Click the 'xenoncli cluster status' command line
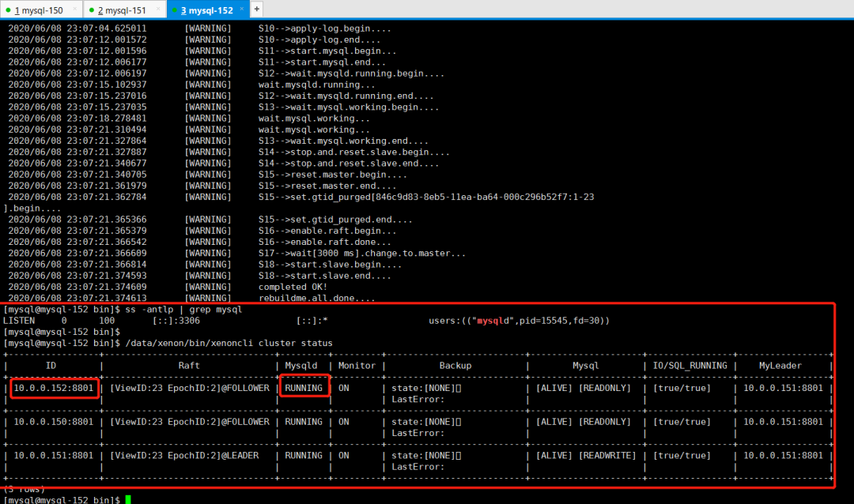 click(x=229, y=343)
